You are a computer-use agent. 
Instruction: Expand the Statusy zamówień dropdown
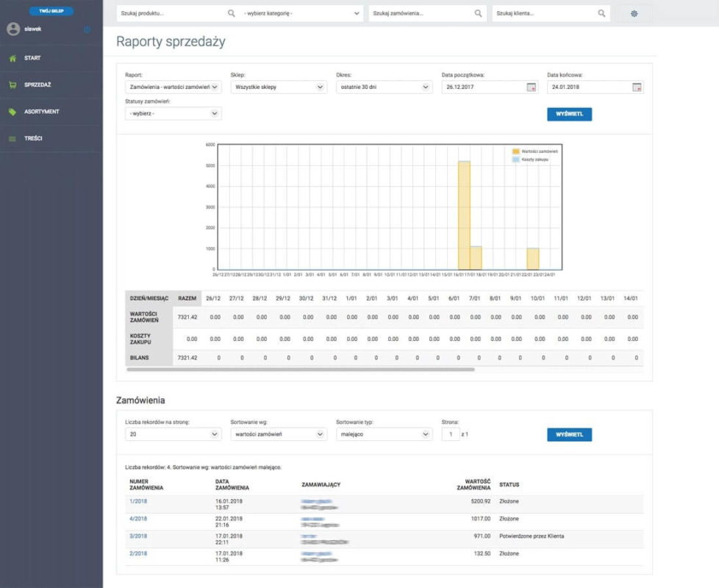coord(174,114)
